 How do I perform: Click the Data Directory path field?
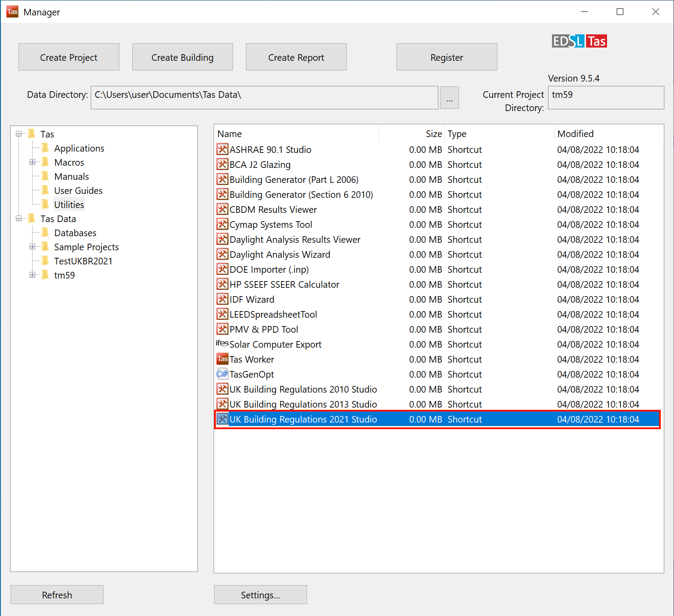[x=264, y=97]
